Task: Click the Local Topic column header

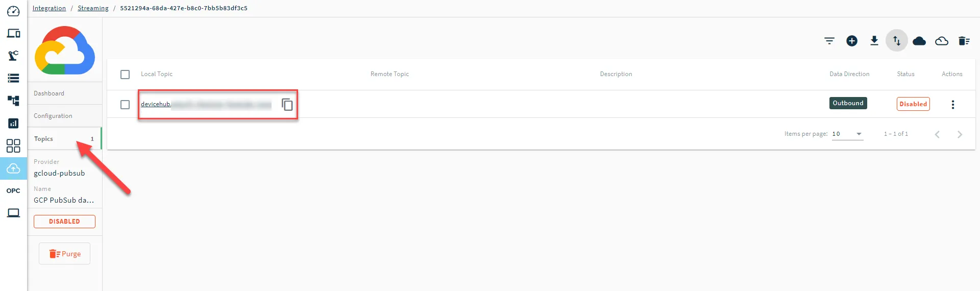Action: point(157,74)
